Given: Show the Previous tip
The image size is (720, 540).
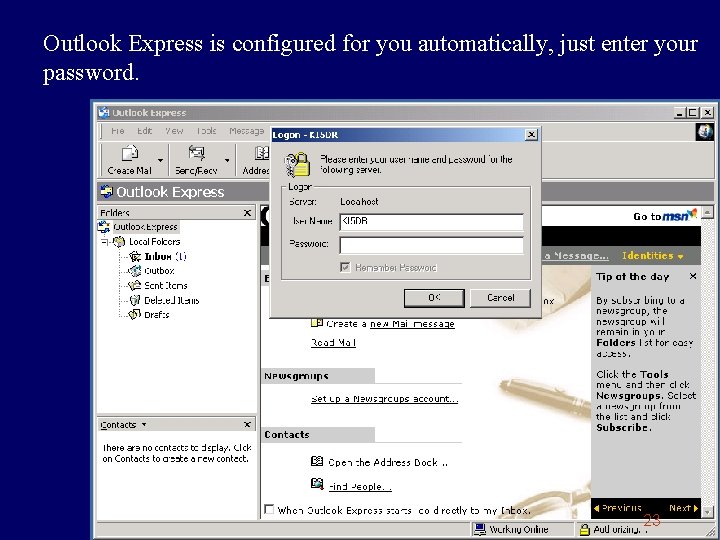Looking at the screenshot, I should click(x=617, y=508).
